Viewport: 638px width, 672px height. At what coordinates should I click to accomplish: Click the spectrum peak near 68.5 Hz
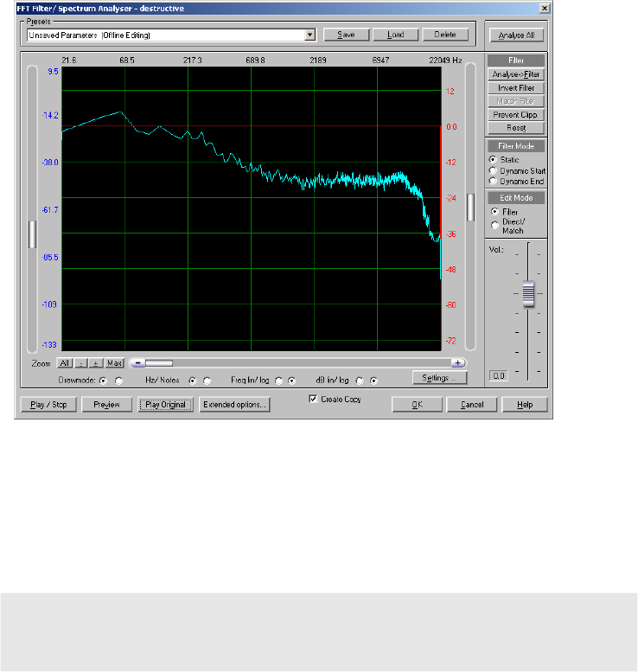(121, 112)
